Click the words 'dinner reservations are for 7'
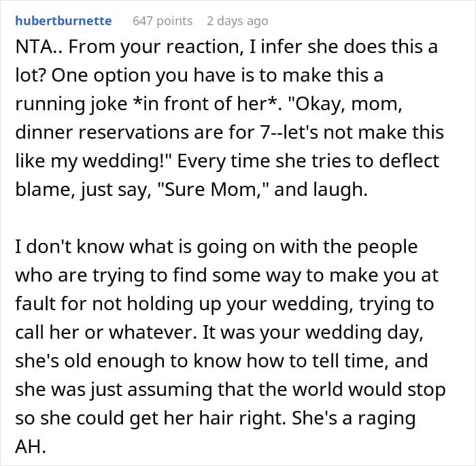The image size is (476, 466). 141,132
